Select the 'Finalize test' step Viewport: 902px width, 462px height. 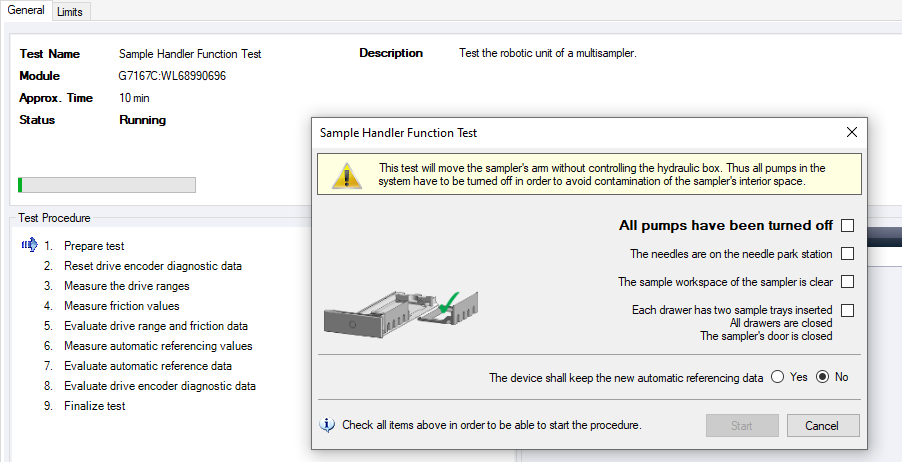94,406
